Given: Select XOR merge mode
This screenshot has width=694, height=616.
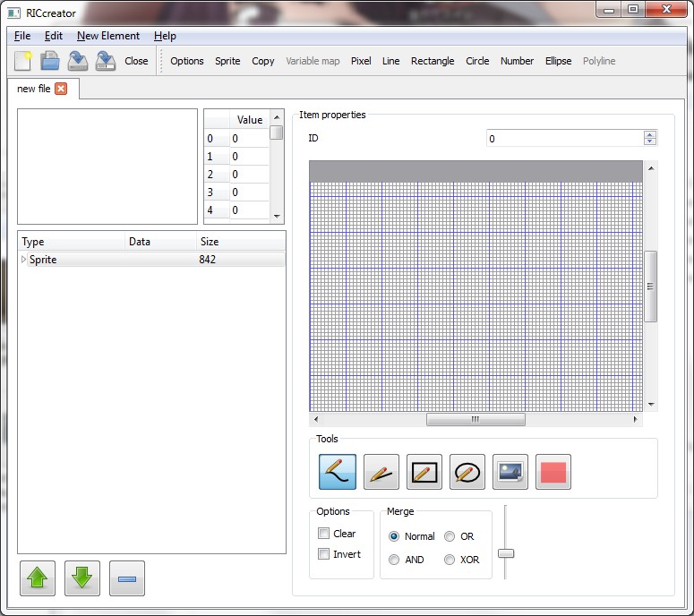Looking at the screenshot, I should 450,560.
